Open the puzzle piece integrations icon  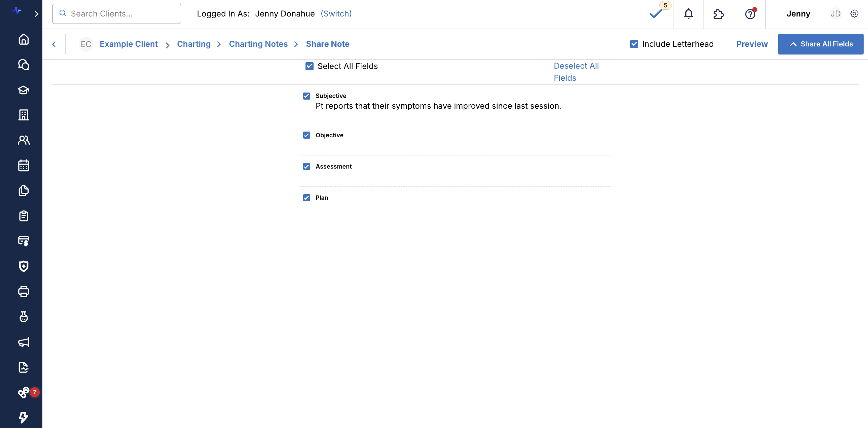pos(718,14)
